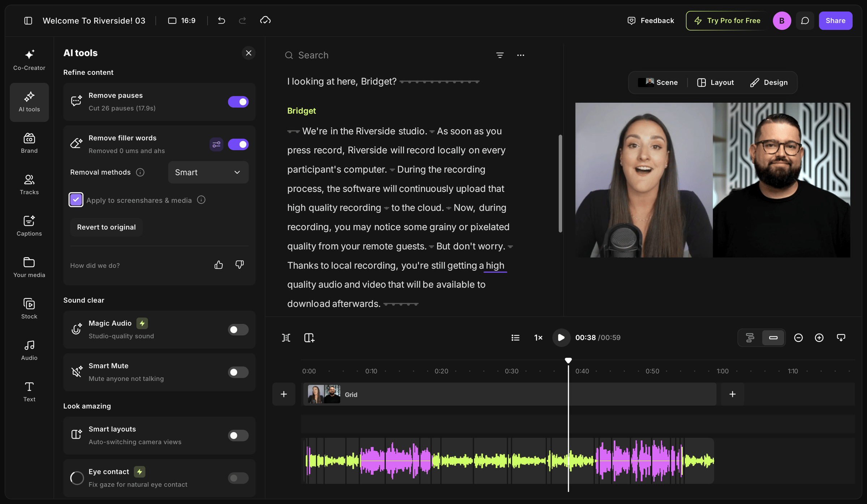Open the transcript more options ellipsis

[521, 55]
